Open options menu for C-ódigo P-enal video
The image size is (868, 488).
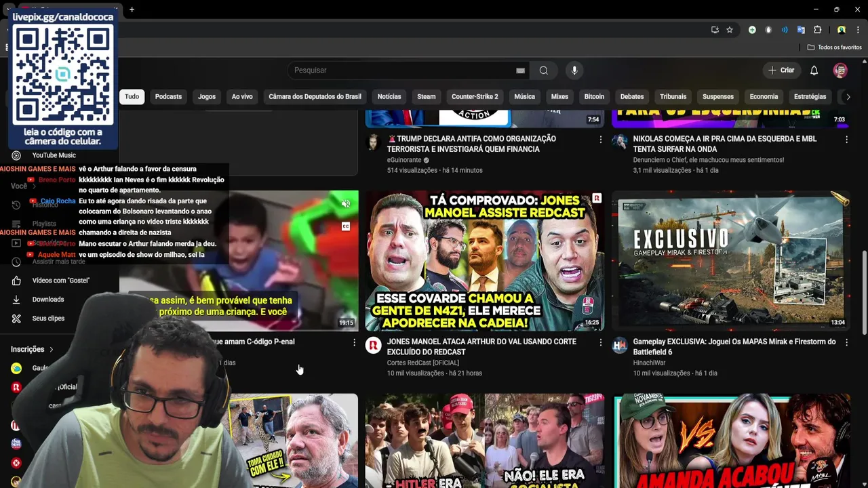click(x=354, y=343)
